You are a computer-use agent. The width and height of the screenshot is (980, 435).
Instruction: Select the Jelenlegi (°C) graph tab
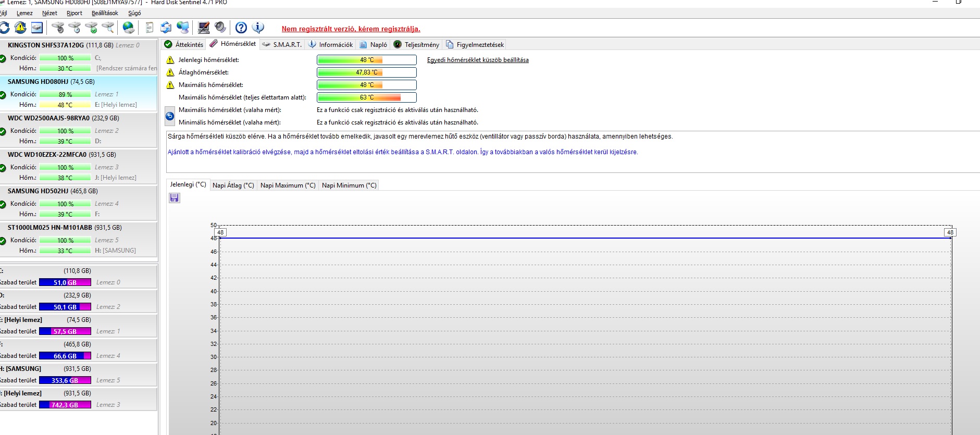point(188,184)
